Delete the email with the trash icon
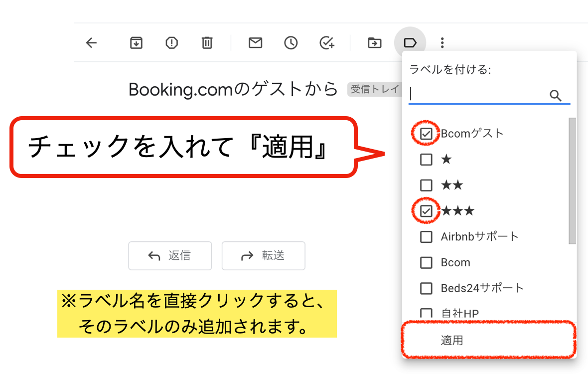 click(207, 43)
